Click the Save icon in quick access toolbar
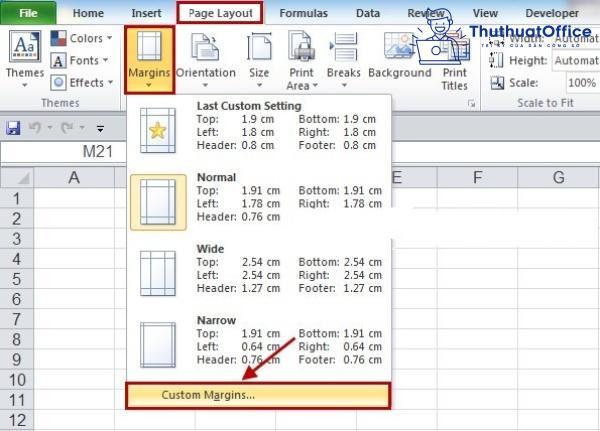Image resolution: width=600 pixels, height=431 pixels. (x=13, y=128)
